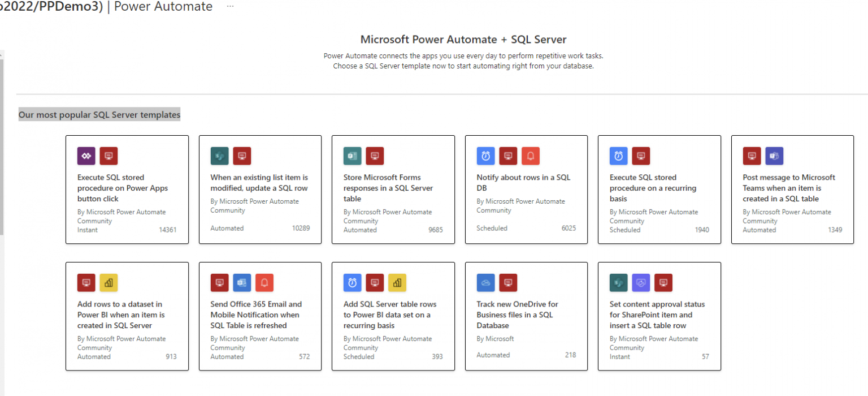The height and width of the screenshot is (396, 868).
Task: Click the Approvals icon on the content approval status card
Action: tap(641, 282)
